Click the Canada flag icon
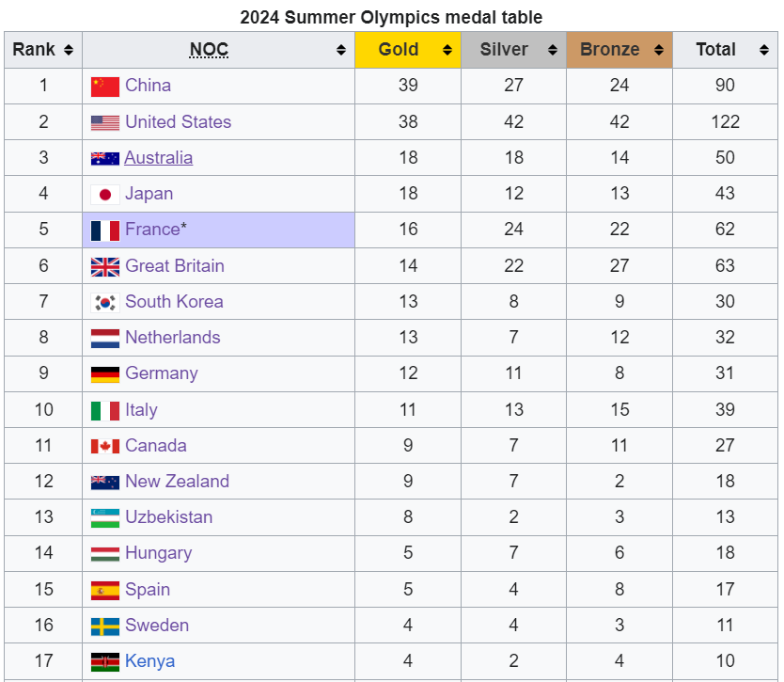 [105, 446]
